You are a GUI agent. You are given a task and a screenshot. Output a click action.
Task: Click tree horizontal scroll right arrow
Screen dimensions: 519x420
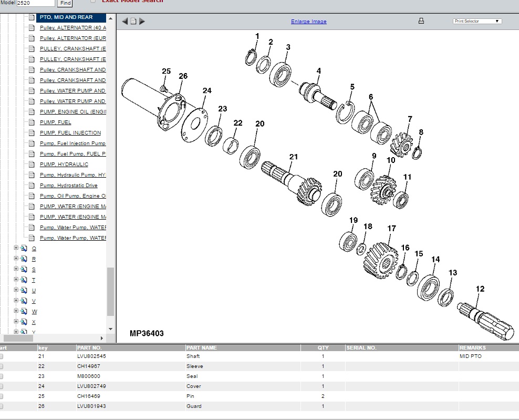click(101, 338)
